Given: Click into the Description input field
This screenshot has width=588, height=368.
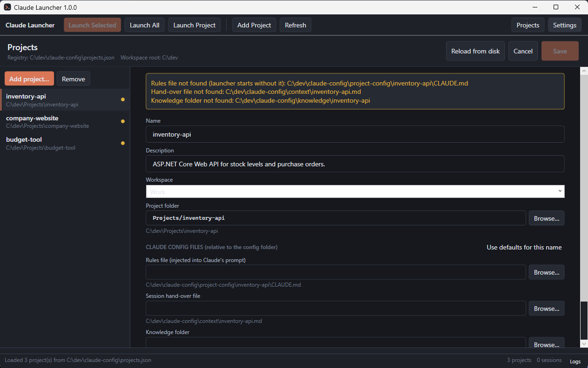Looking at the screenshot, I should (x=355, y=164).
